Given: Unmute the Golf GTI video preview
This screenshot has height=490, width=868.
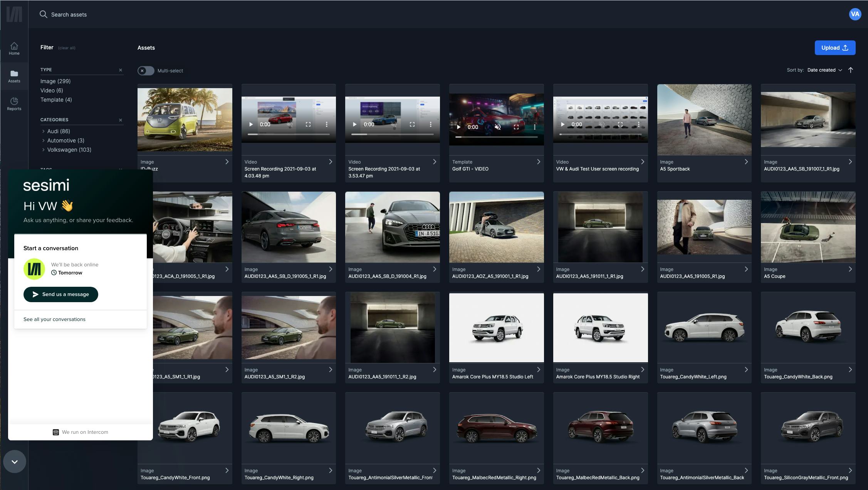Looking at the screenshot, I should [498, 127].
